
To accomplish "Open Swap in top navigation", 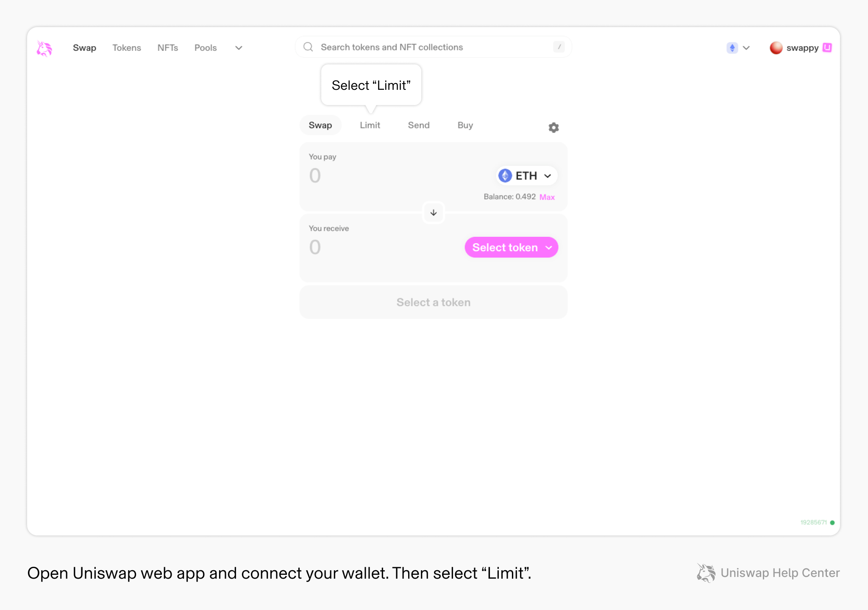I will 84,48.
